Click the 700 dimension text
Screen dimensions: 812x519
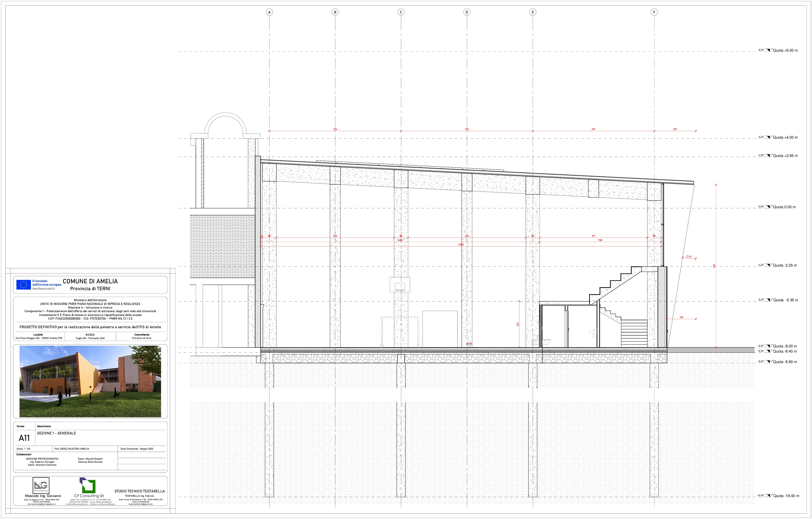(600, 240)
